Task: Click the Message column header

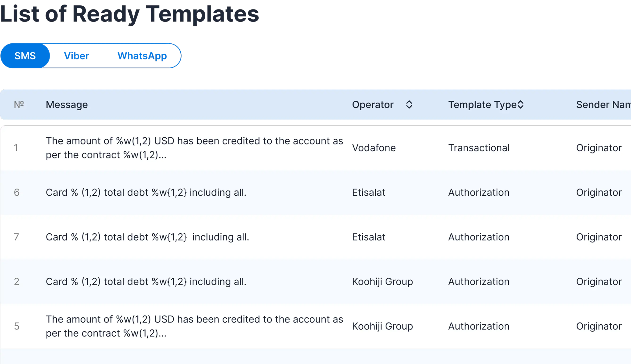Action: click(x=66, y=104)
